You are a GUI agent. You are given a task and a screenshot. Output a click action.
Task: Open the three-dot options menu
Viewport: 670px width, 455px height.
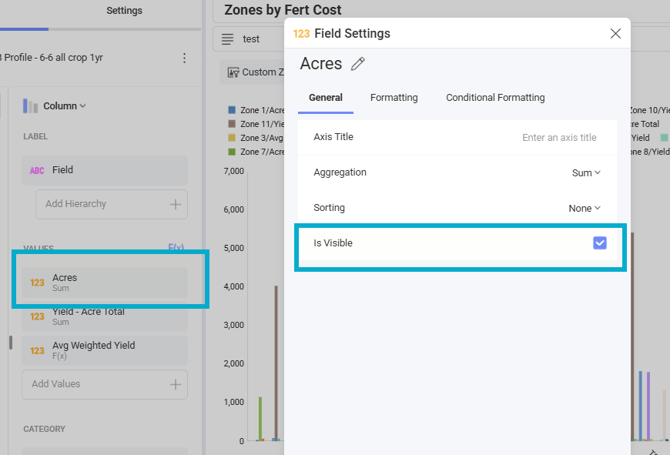tap(184, 58)
